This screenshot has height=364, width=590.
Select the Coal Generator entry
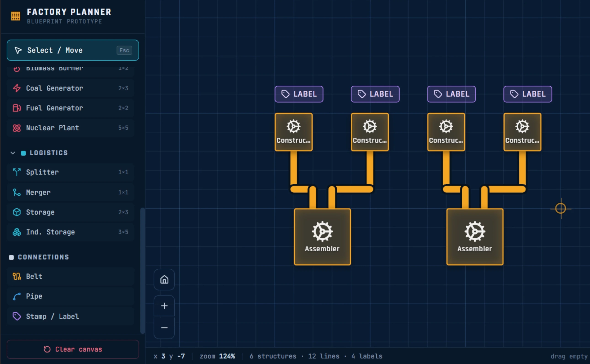[71, 88]
